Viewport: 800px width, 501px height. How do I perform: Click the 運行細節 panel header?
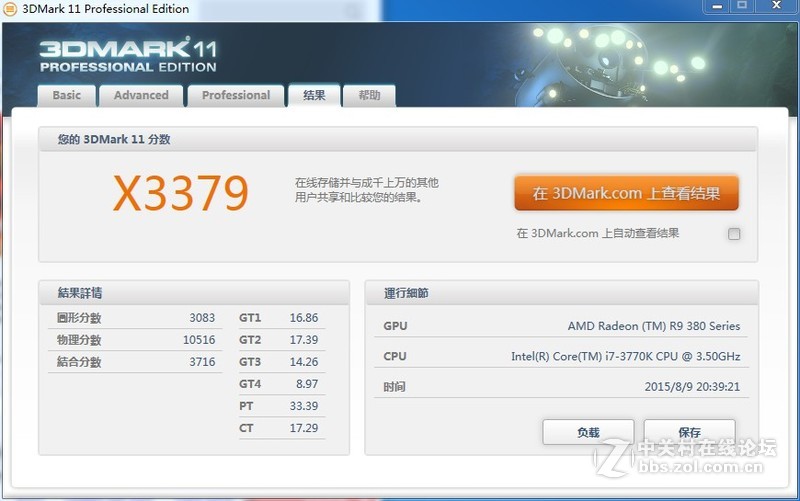point(562,293)
